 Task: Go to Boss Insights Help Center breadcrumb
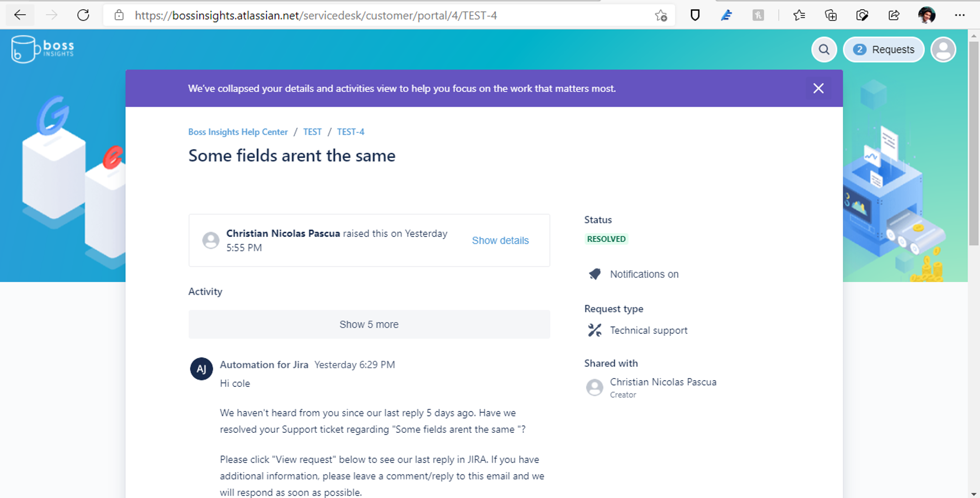238,132
